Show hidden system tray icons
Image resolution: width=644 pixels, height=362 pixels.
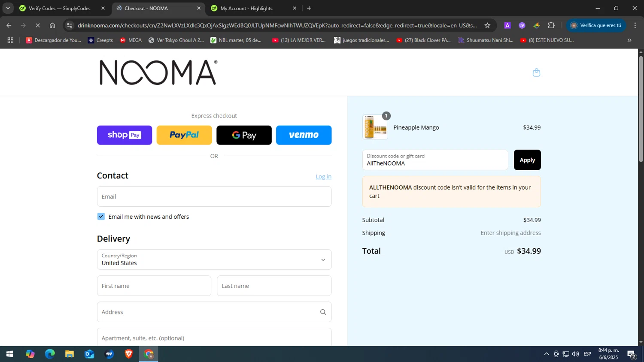tap(546, 354)
